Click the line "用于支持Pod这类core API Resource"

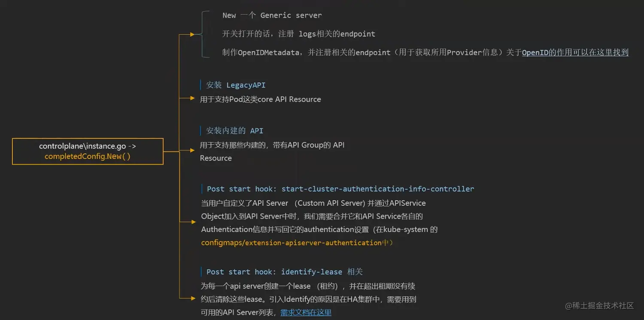point(260,99)
